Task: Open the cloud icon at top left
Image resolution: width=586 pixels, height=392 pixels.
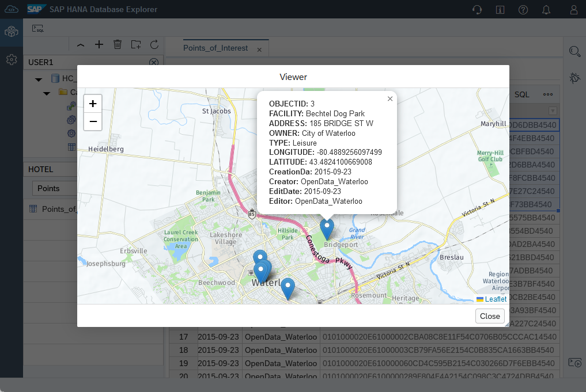Action: click(x=11, y=9)
